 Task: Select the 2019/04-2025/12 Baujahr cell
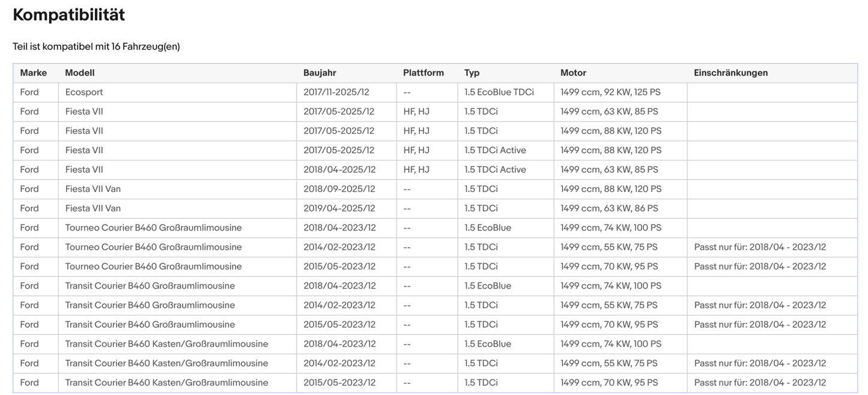(339, 208)
